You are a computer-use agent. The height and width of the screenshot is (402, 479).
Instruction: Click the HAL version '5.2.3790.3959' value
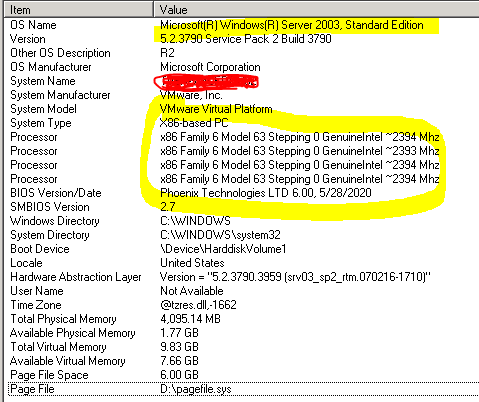(x=295, y=277)
